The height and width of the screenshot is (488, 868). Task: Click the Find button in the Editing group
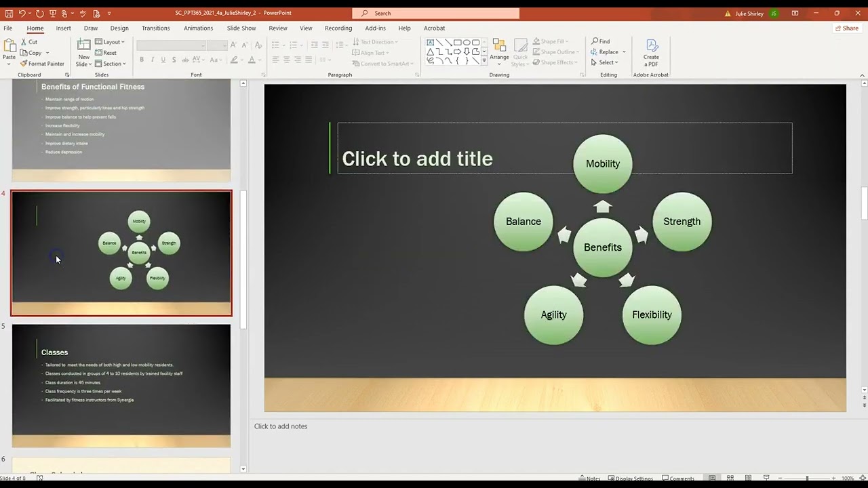pos(601,41)
